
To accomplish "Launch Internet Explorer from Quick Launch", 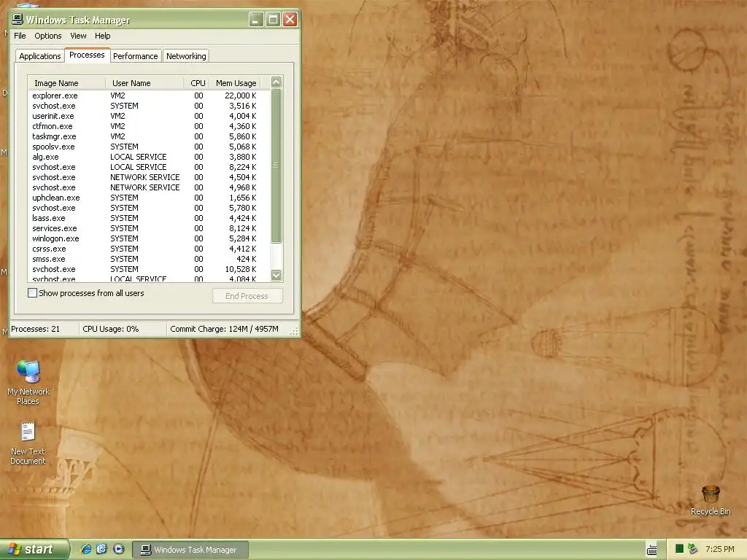I will (86, 549).
